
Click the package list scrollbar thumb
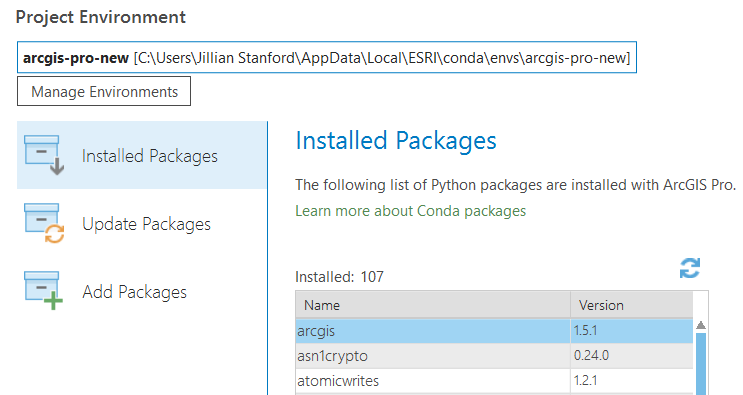701,364
